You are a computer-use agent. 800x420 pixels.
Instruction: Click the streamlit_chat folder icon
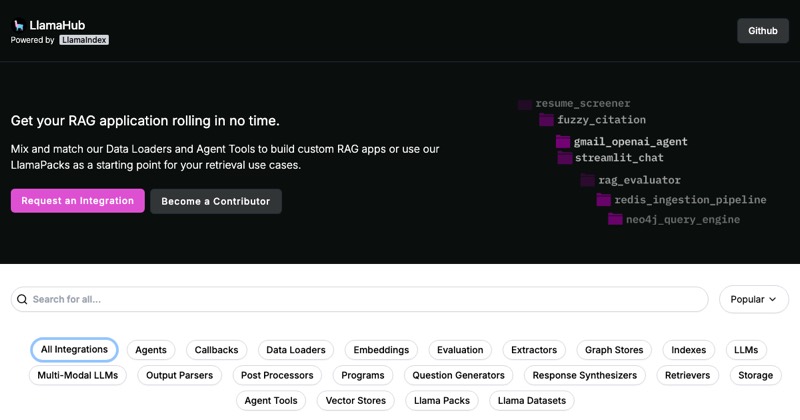[x=565, y=158]
